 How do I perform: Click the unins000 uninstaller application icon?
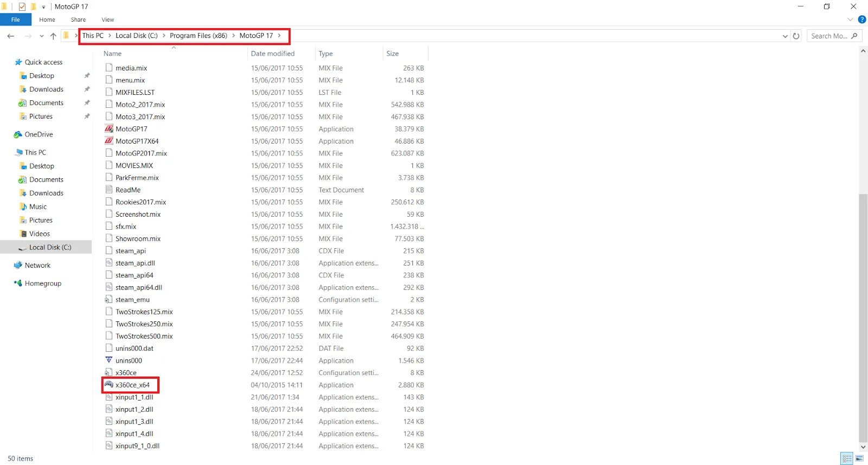pyautogui.click(x=108, y=360)
